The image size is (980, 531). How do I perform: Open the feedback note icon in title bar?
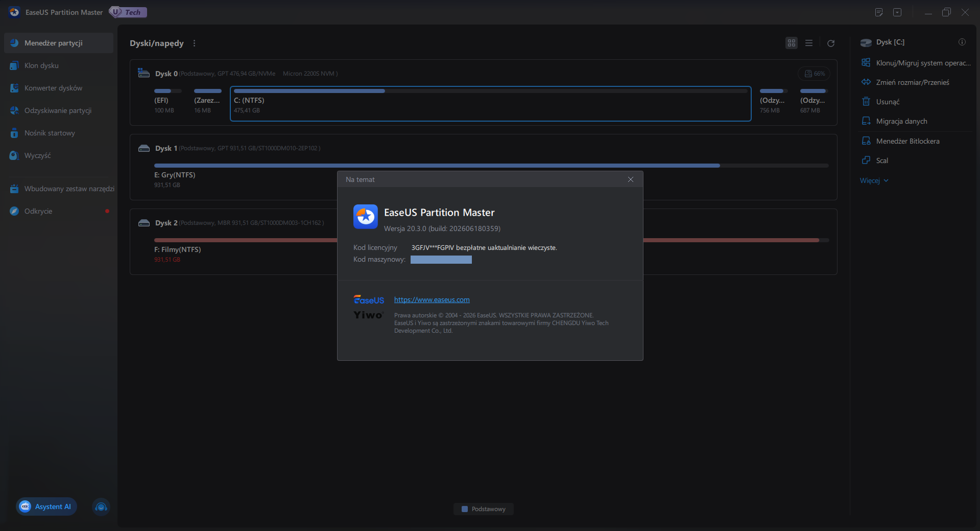[x=879, y=12]
